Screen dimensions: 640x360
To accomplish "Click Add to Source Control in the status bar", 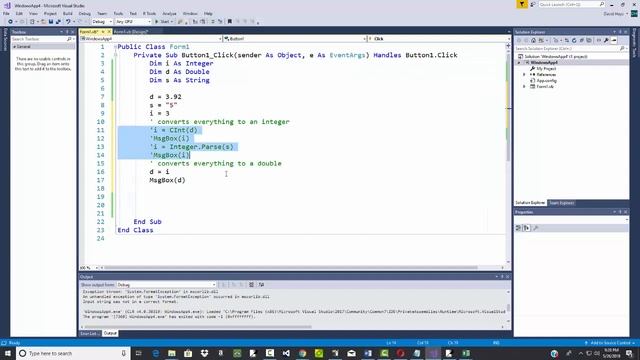I will coord(610,343).
